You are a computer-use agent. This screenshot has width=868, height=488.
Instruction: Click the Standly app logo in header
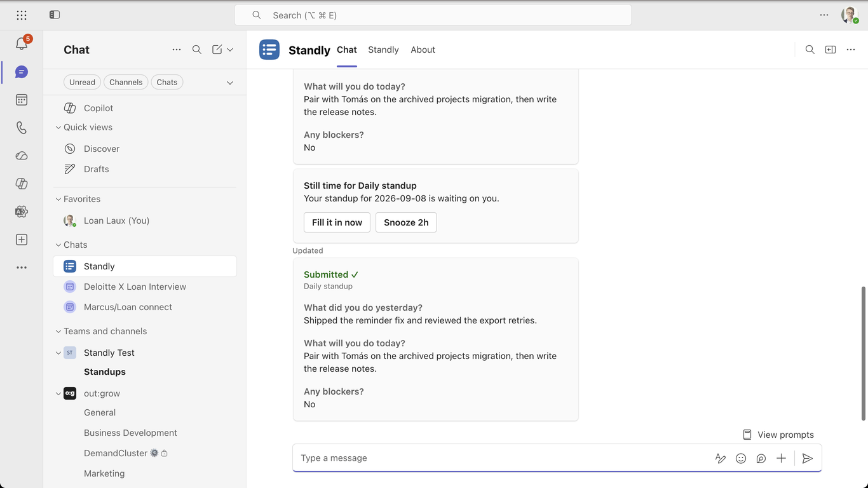point(269,50)
